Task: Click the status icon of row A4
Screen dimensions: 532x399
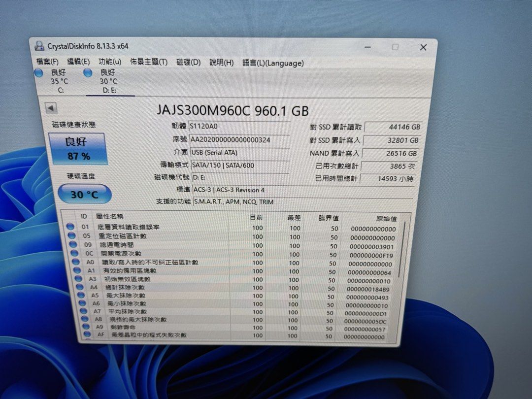Action: (80, 287)
